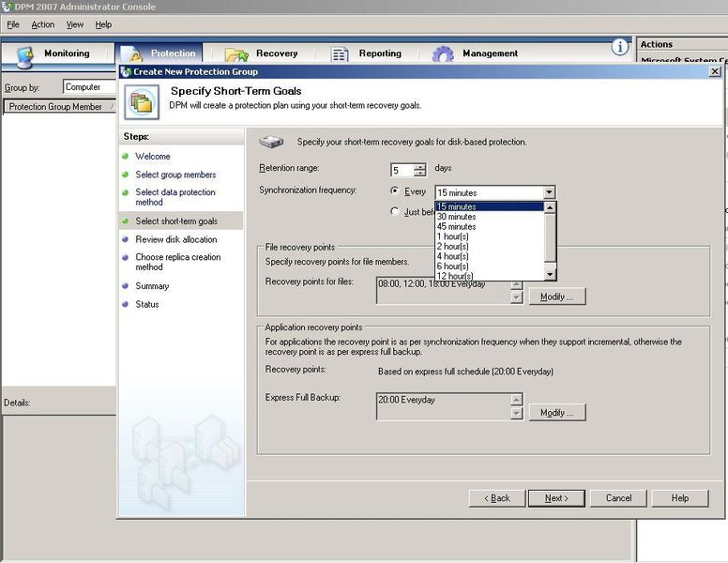The height and width of the screenshot is (563, 728).
Task: Choose 4 hour(s) from the list
Action: [x=490, y=256]
